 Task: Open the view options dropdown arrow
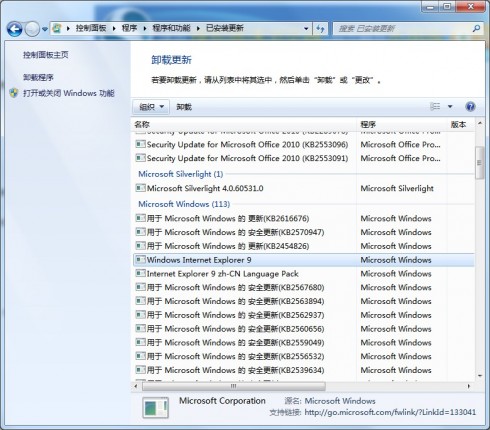[x=450, y=107]
